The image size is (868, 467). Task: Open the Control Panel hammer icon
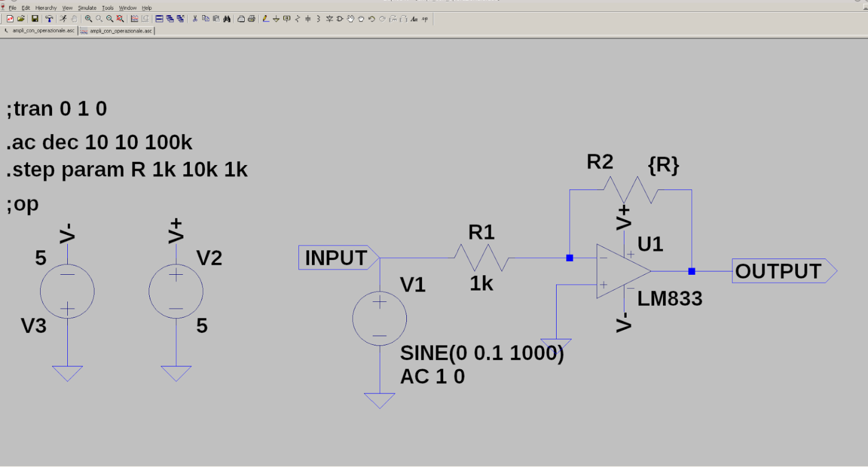49,19
